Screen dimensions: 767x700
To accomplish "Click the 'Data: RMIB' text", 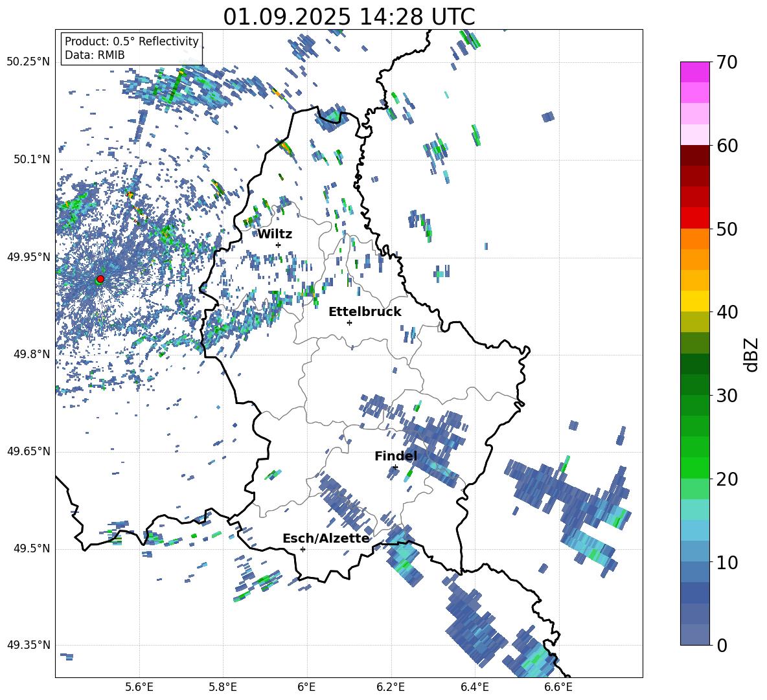I will tap(95, 55).
